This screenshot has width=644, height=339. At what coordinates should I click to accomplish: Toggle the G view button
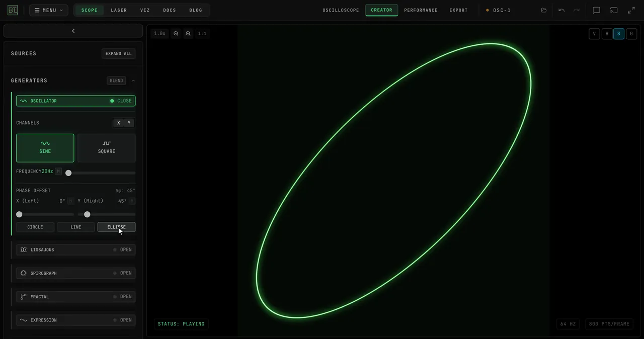(631, 34)
